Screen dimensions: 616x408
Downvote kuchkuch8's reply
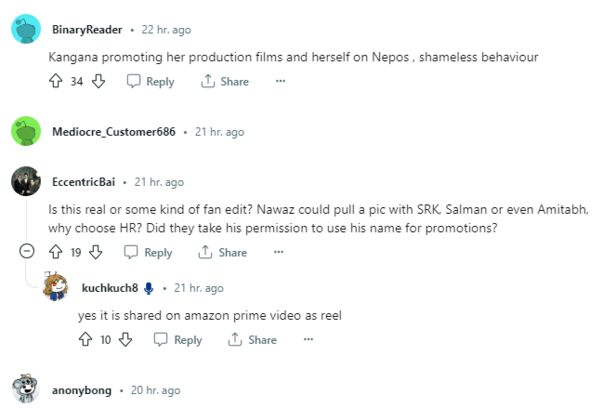(126, 340)
